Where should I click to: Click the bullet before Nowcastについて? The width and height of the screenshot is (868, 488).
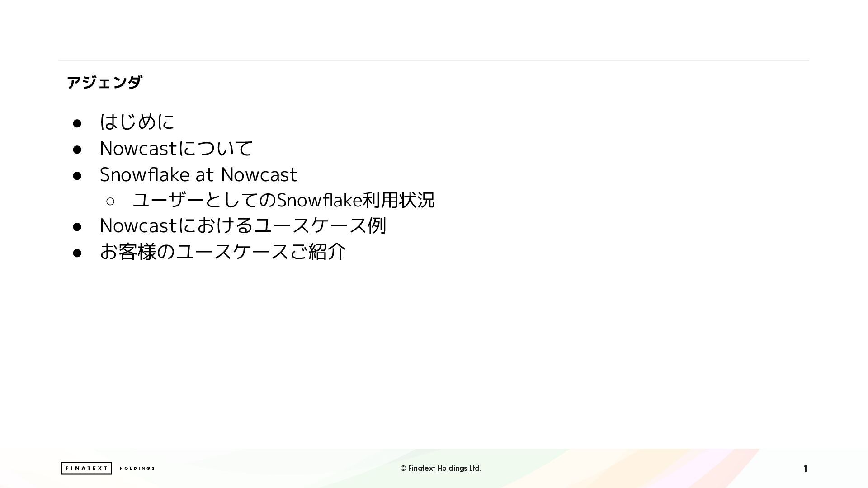pos(77,150)
